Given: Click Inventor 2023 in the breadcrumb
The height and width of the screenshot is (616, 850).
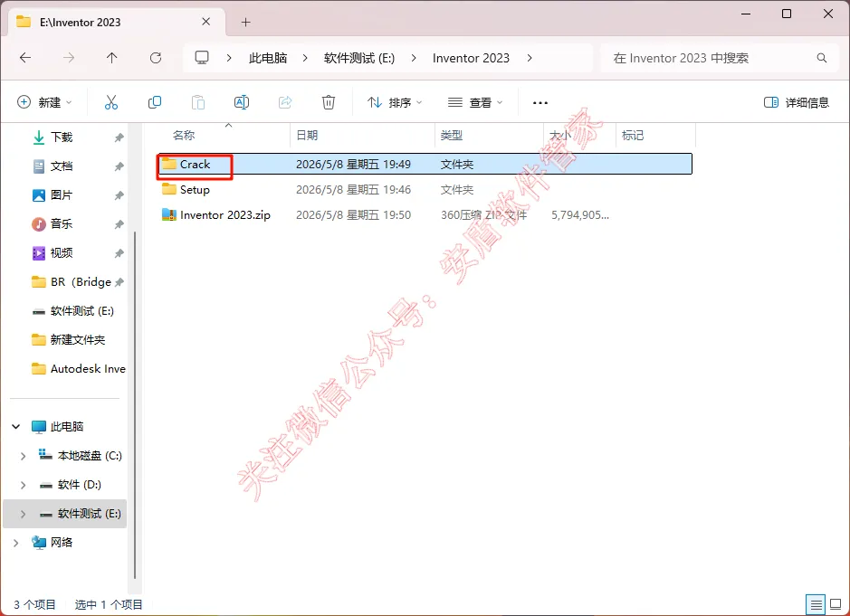Looking at the screenshot, I should [x=471, y=58].
